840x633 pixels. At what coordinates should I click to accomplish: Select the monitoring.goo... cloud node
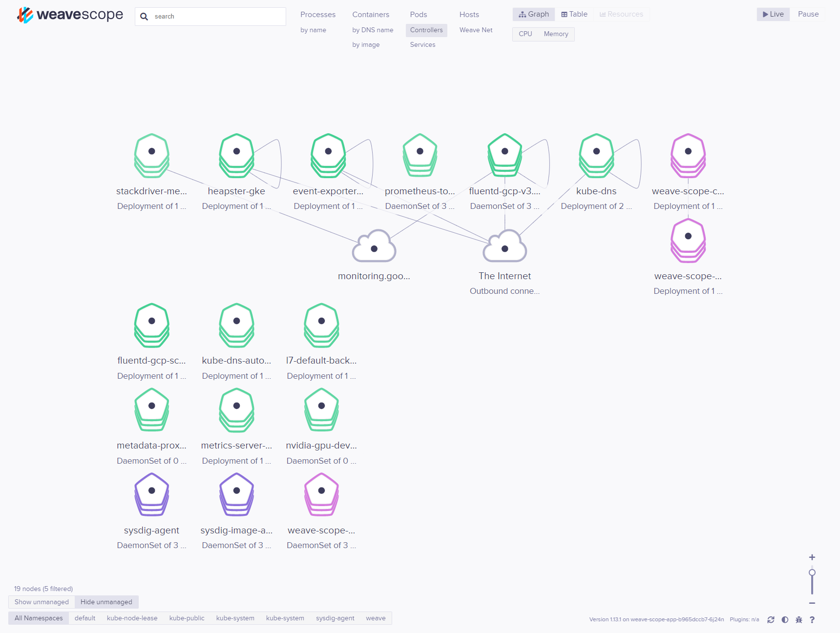pos(374,246)
